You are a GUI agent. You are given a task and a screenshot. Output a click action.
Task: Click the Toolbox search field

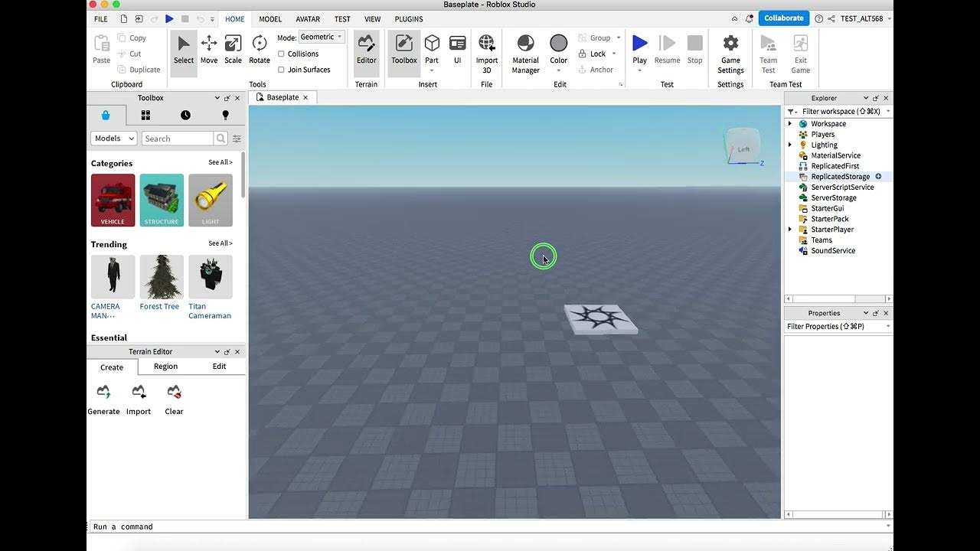(x=178, y=139)
